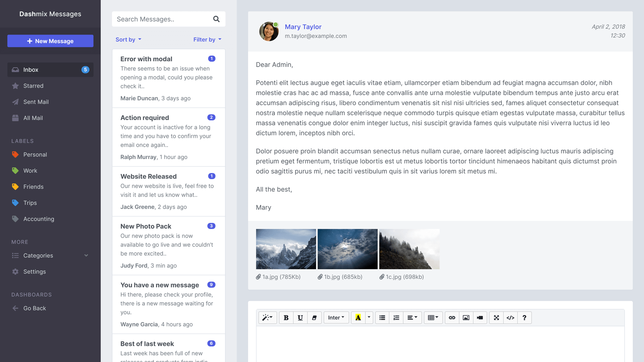
Task: Click the insert video icon
Action: pyautogui.click(x=480, y=318)
